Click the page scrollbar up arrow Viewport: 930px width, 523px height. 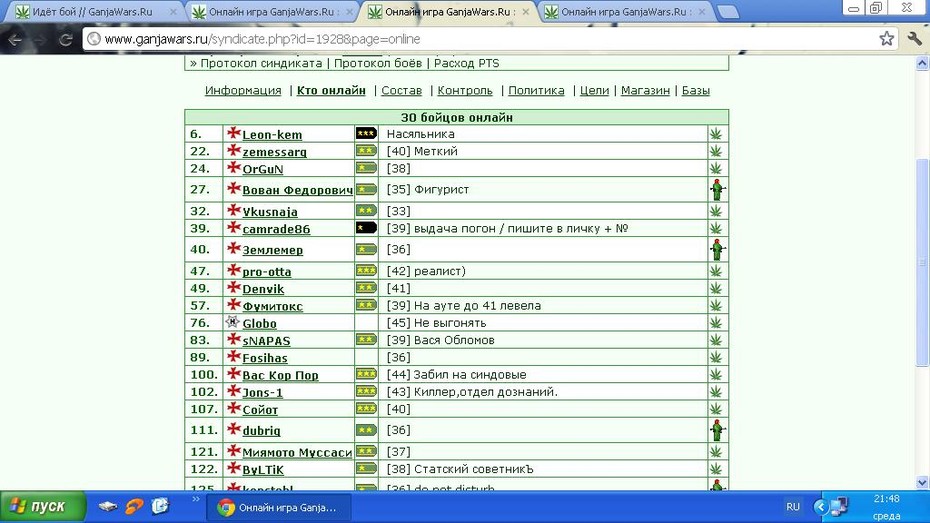[x=922, y=63]
